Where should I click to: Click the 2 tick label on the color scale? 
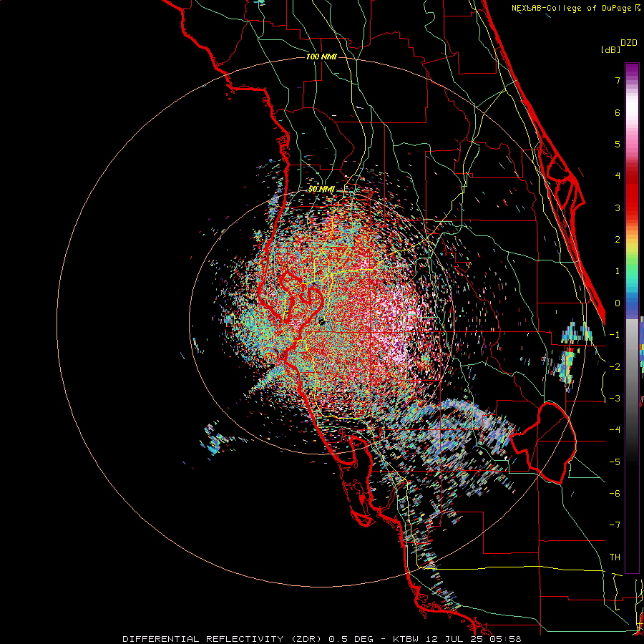pyautogui.click(x=618, y=240)
